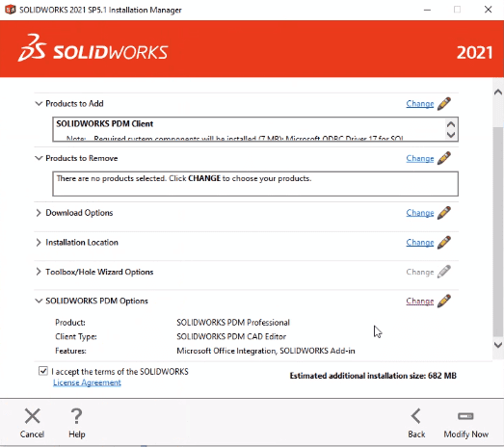Collapse the Products to Add section
Image resolution: width=504 pixels, height=447 pixels.
click(x=39, y=103)
